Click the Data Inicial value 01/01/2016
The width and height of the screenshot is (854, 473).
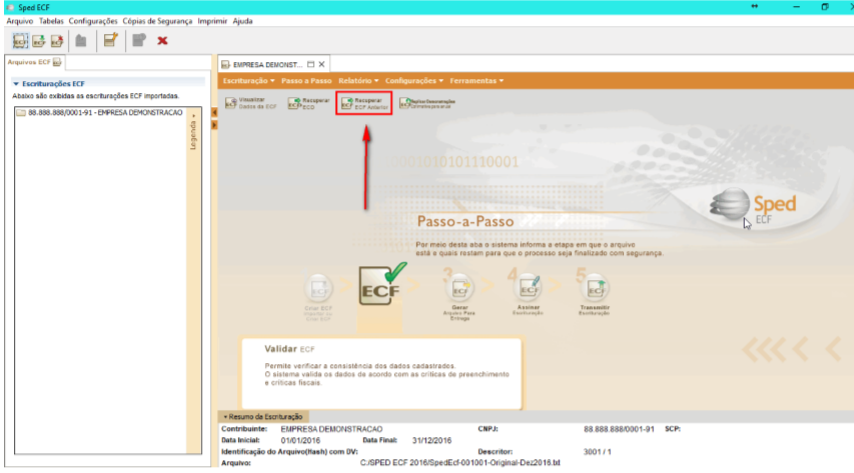click(301, 441)
